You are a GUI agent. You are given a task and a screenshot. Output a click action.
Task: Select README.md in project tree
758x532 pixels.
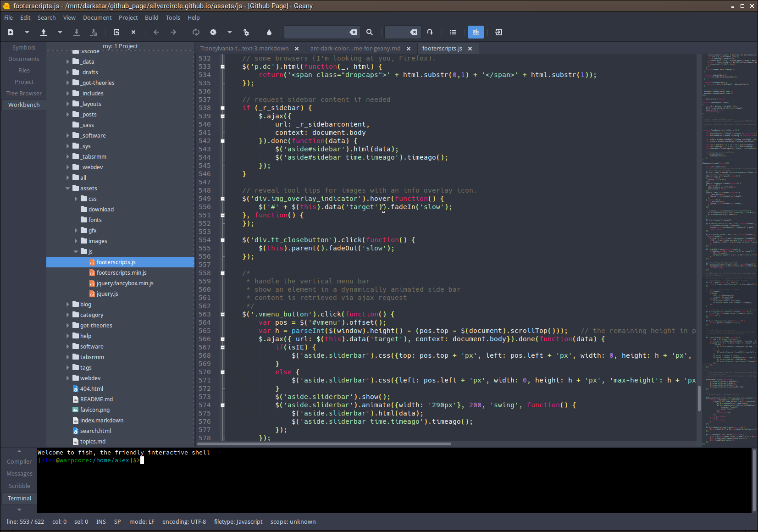[96, 399]
